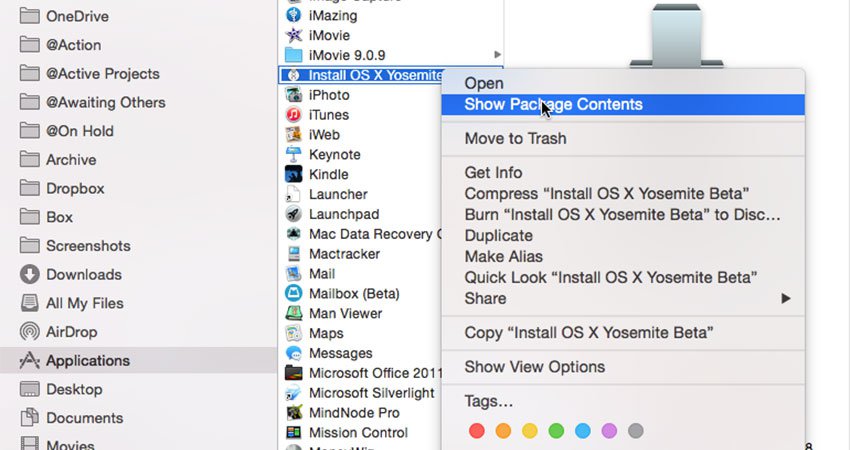This screenshot has height=450, width=850.
Task: Choose Quick Look "Install OS X Yosemite Beta"
Action: [623, 278]
